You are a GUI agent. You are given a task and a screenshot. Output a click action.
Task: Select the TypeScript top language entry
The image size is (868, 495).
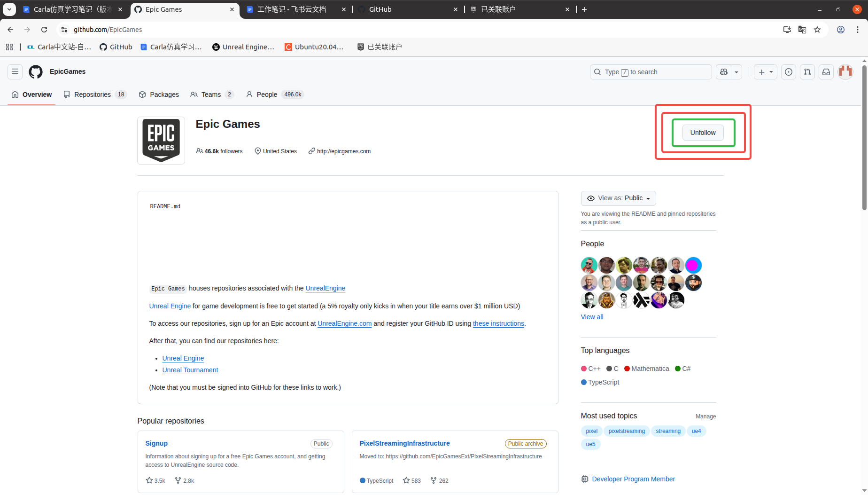click(600, 382)
